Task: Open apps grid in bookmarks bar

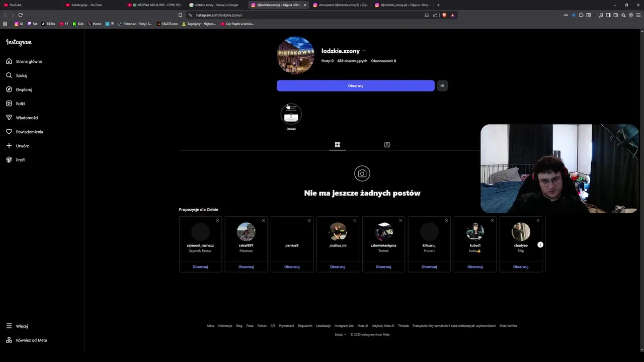Action: [x=5, y=24]
